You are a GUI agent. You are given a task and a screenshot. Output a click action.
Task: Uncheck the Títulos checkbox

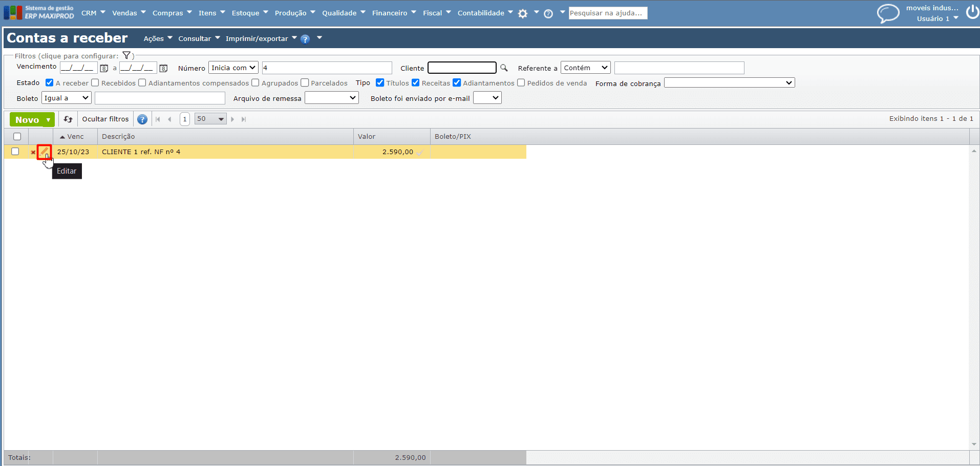click(x=380, y=82)
